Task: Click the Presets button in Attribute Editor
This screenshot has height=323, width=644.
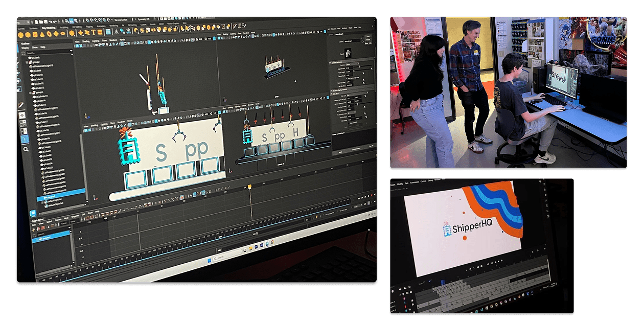Action: coord(369,41)
